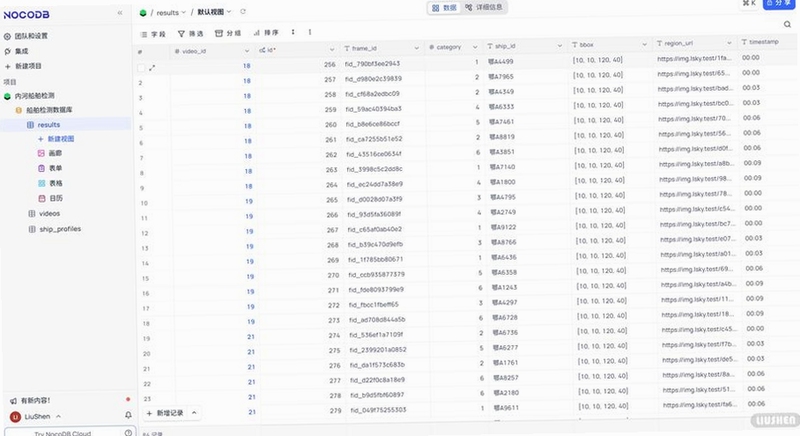Switch to the 数据 tab
Image resolution: width=800 pixels, height=436 pixels.
444,8
